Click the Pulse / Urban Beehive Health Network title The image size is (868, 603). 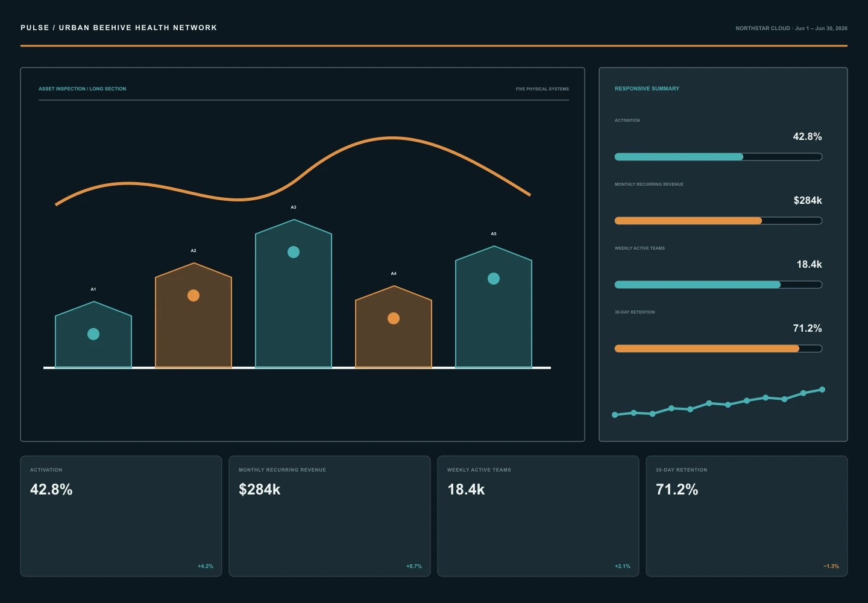pyautogui.click(x=119, y=28)
